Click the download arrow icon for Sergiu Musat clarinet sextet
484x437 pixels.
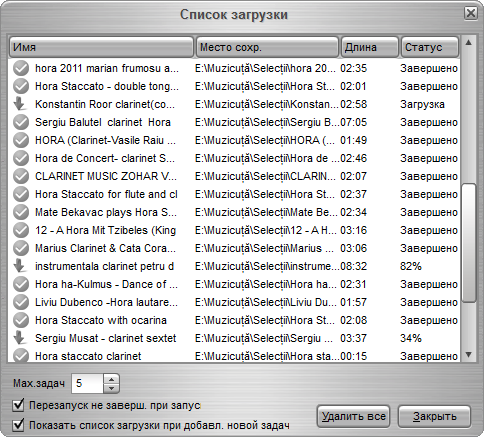click(x=20, y=338)
